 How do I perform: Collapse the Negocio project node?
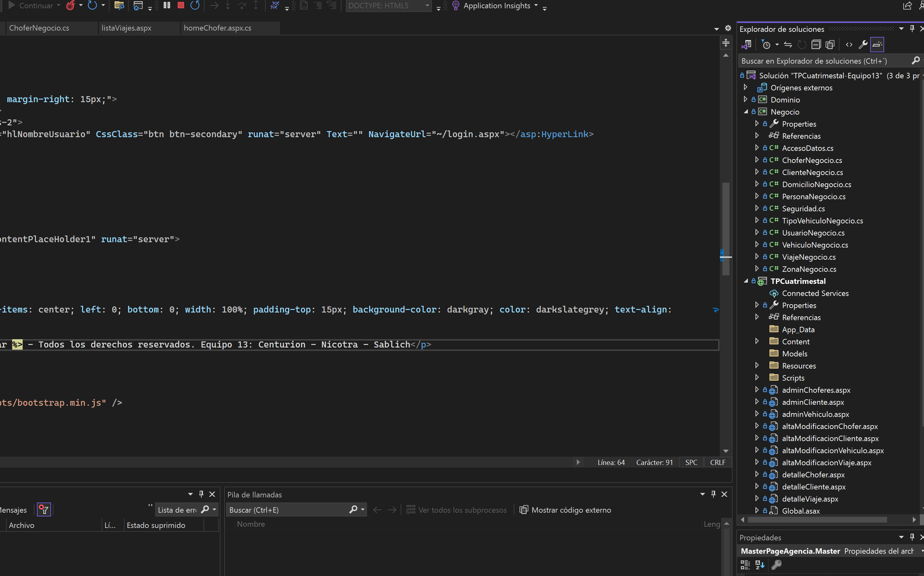[x=746, y=112]
